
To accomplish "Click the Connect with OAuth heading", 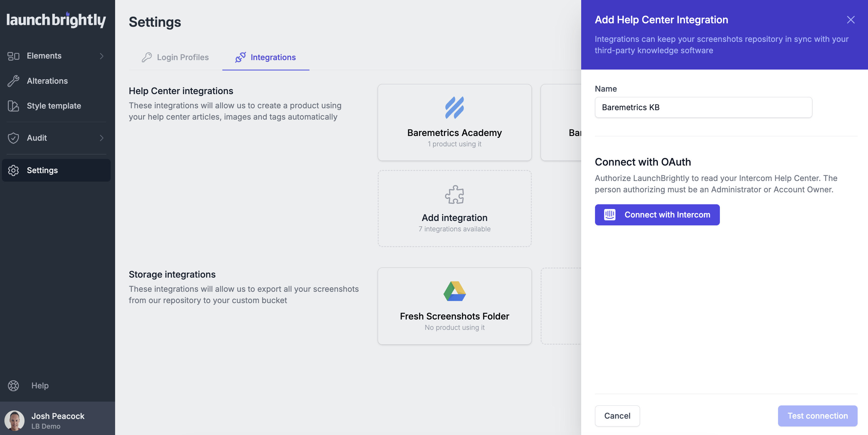I will pyautogui.click(x=643, y=162).
